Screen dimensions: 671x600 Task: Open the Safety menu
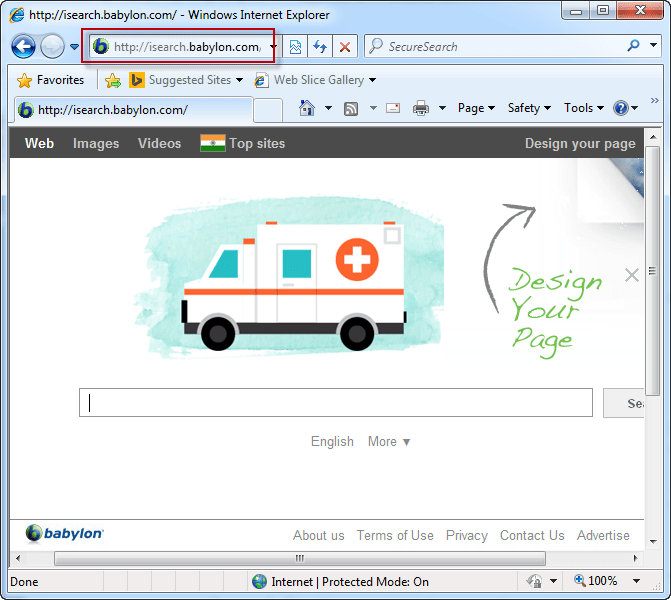[x=529, y=108]
